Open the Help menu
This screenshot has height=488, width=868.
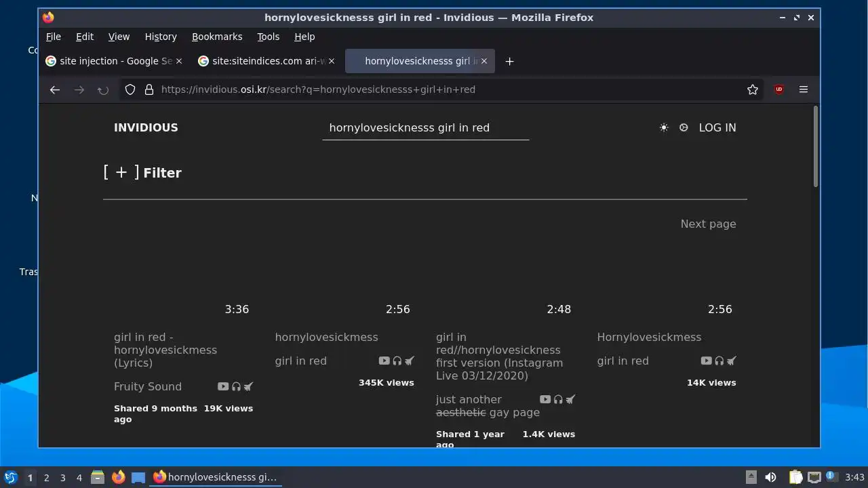click(304, 37)
